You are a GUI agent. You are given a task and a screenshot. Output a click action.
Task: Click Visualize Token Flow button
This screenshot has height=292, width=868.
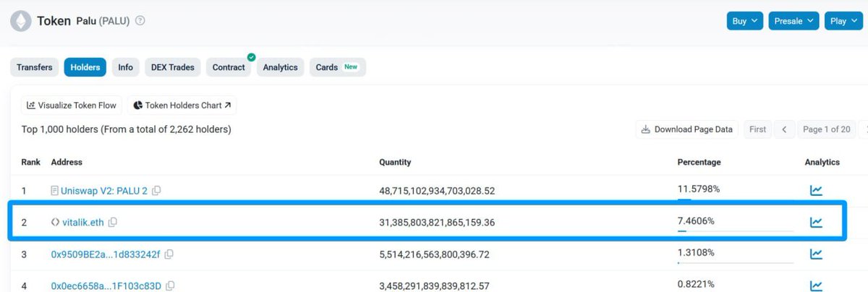point(72,105)
